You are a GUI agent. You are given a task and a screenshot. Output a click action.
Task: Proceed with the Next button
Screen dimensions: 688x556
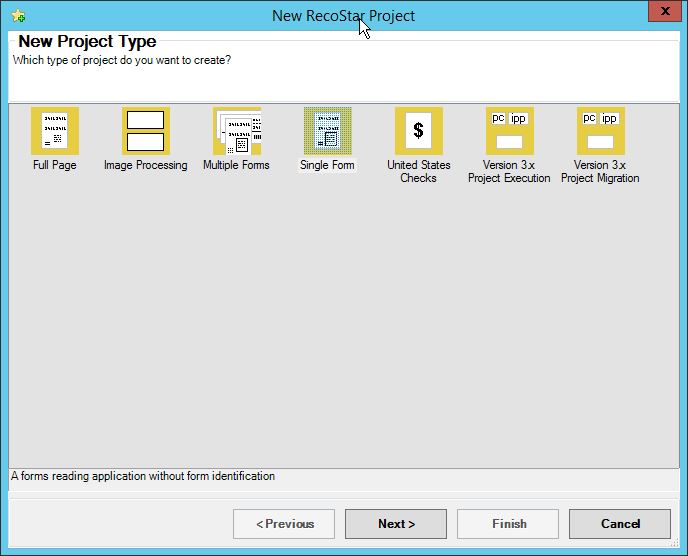coord(396,524)
